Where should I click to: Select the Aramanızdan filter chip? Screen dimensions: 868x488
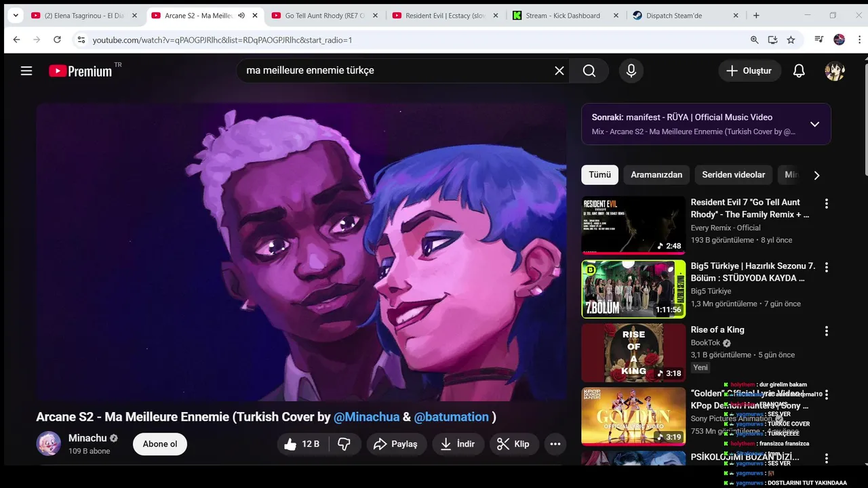click(656, 175)
